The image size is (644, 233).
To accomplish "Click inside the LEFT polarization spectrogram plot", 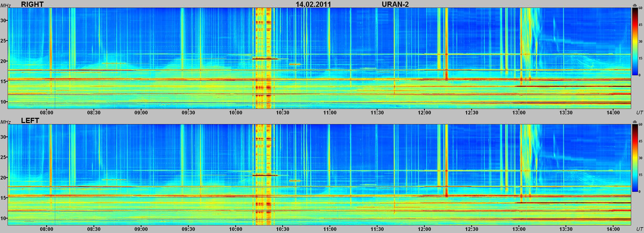I will (319, 174).
